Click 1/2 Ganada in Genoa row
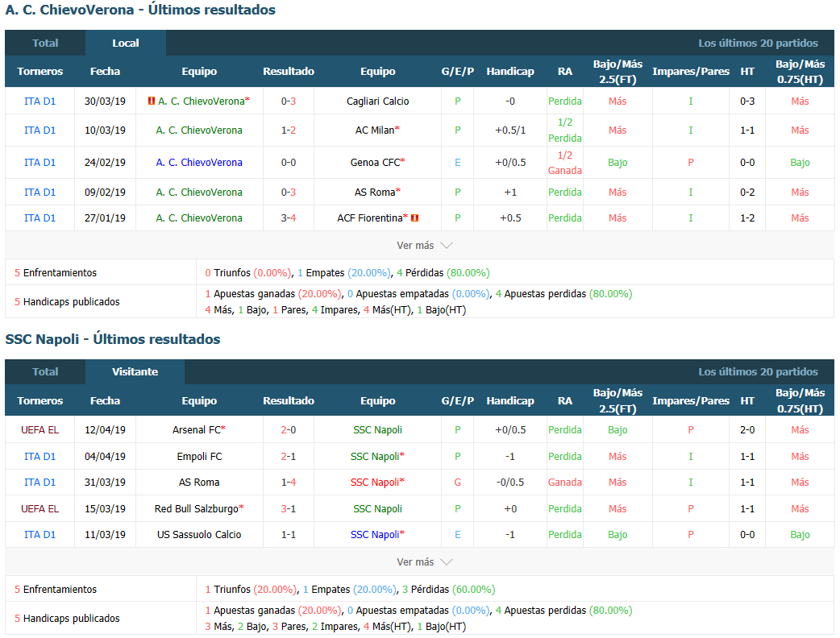This screenshot has height=638, width=840. click(564, 163)
